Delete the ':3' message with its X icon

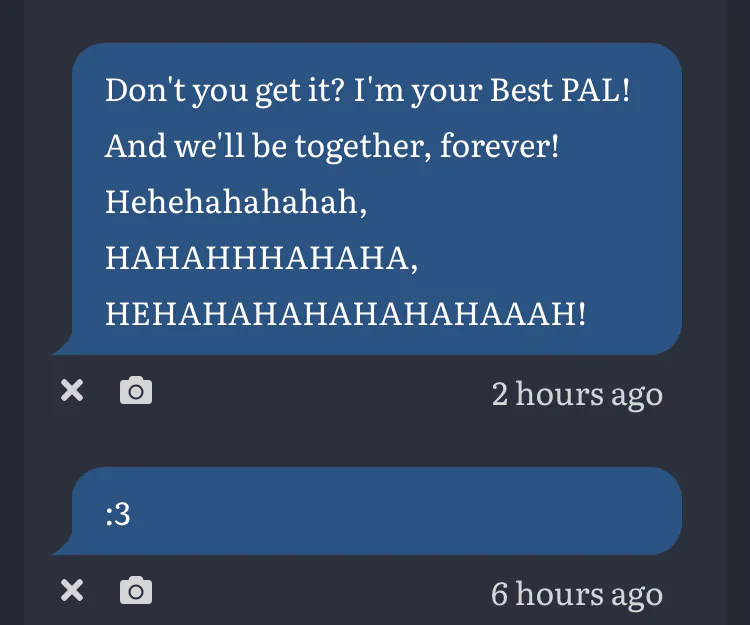(72, 590)
